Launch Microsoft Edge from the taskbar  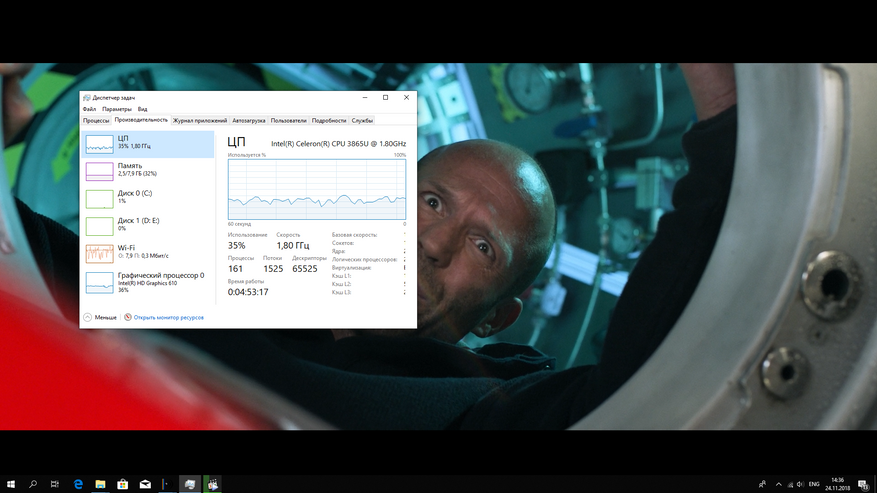[77, 484]
